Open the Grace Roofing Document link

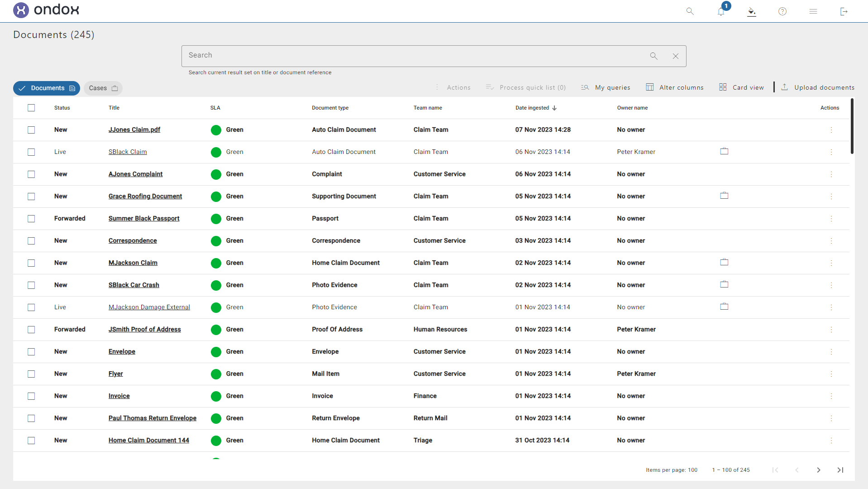click(145, 196)
